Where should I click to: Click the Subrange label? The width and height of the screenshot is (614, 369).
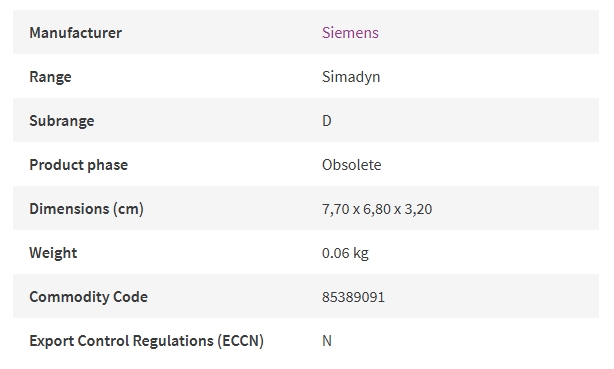[x=62, y=121]
